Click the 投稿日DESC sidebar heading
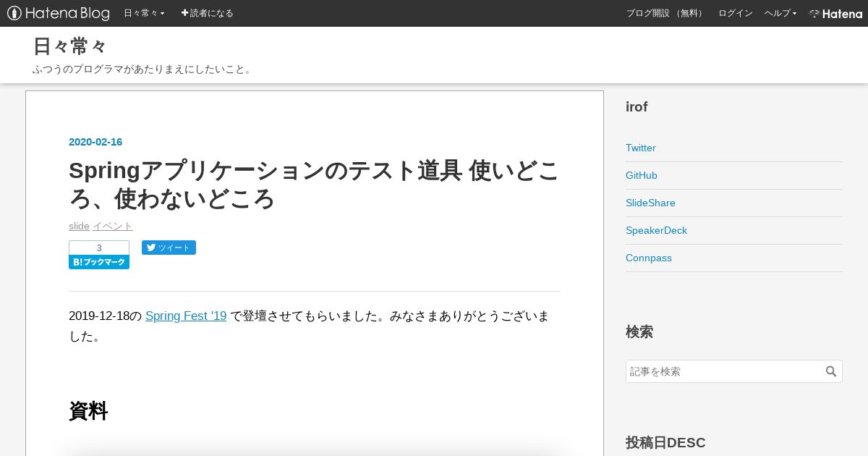 point(665,442)
